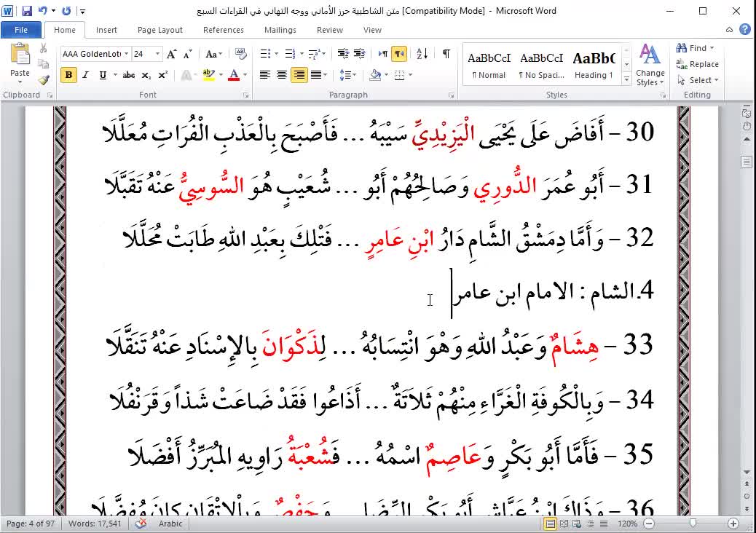Expand the font size dropdown

pos(158,54)
